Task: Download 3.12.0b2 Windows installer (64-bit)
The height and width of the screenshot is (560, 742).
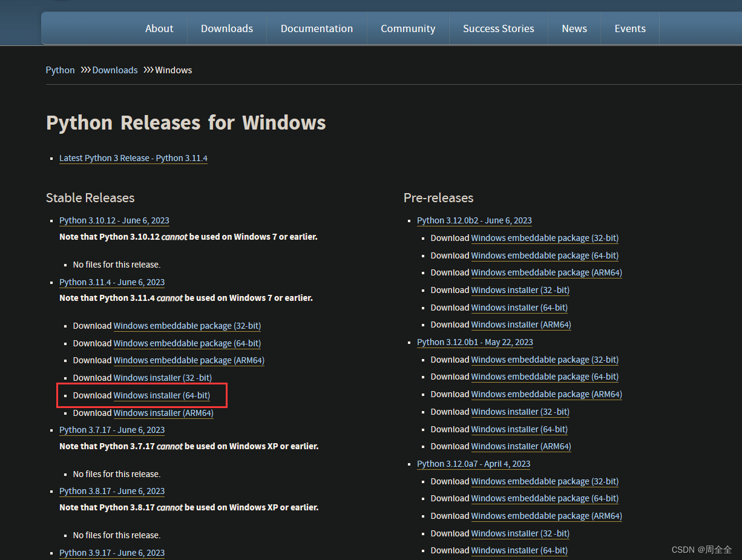Action: click(x=519, y=308)
